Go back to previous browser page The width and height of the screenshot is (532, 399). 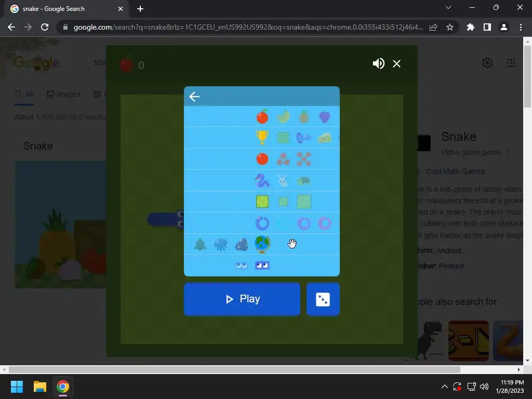[11, 27]
